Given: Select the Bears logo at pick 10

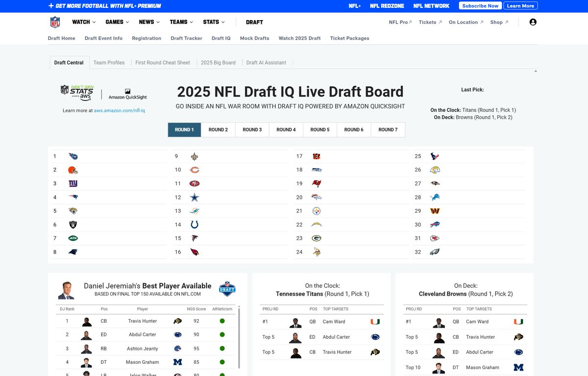Looking at the screenshot, I should pos(195,170).
